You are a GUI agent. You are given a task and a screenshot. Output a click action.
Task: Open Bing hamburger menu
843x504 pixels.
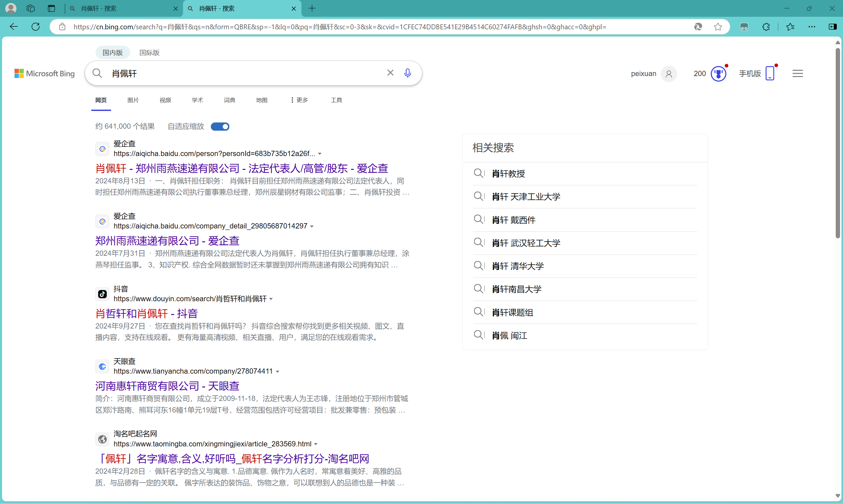click(x=798, y=73)
